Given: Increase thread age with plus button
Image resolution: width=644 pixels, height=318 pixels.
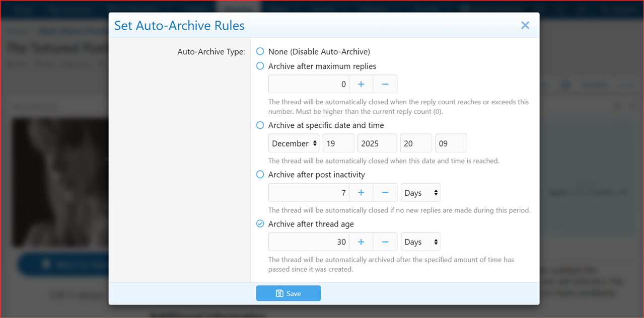Looking at the screenshot, I should 361,242.
